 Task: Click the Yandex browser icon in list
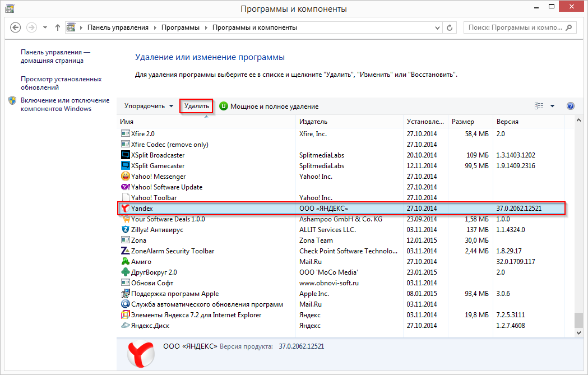[126, 209]
